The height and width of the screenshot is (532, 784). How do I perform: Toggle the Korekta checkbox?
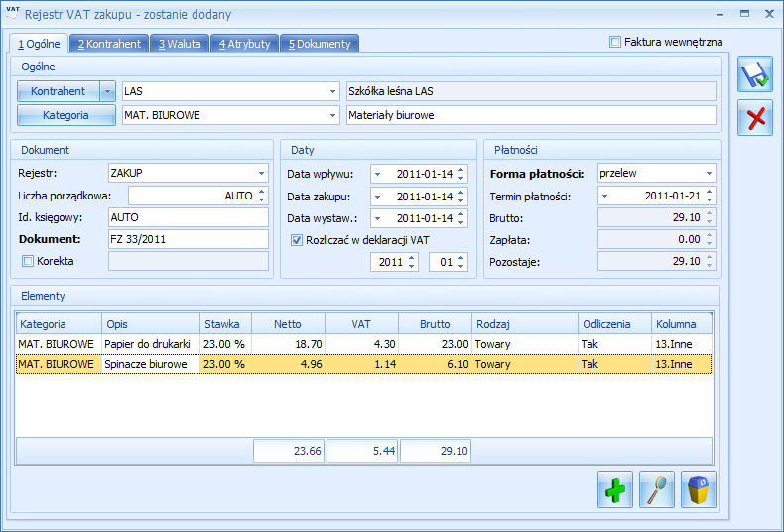28,261
